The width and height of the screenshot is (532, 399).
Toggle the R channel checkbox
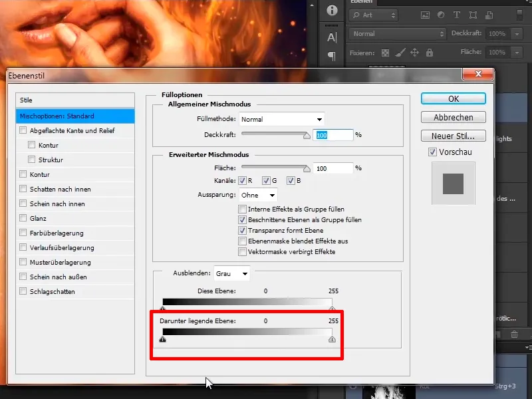[242, 180]
